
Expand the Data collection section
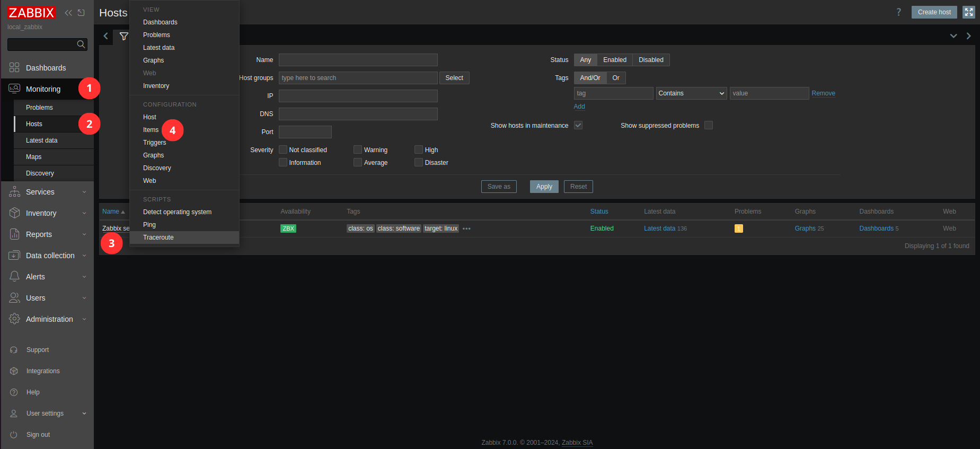(x=84, y=256)
